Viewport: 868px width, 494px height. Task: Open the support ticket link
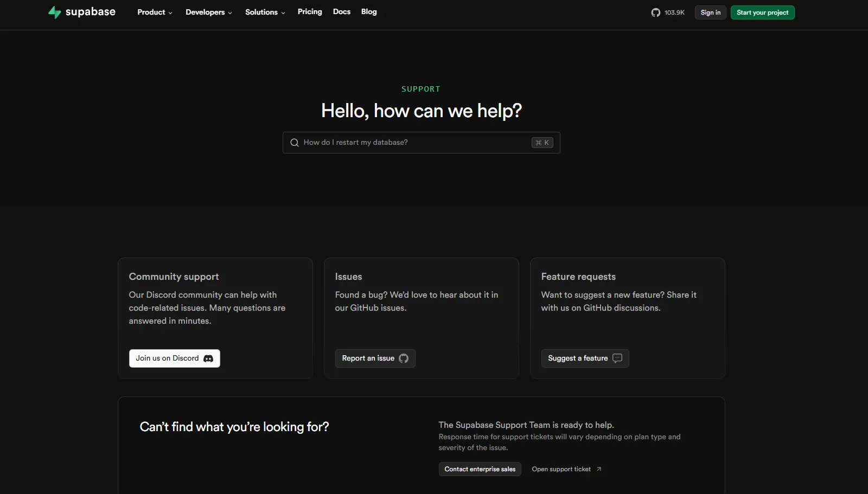(566, 469)
